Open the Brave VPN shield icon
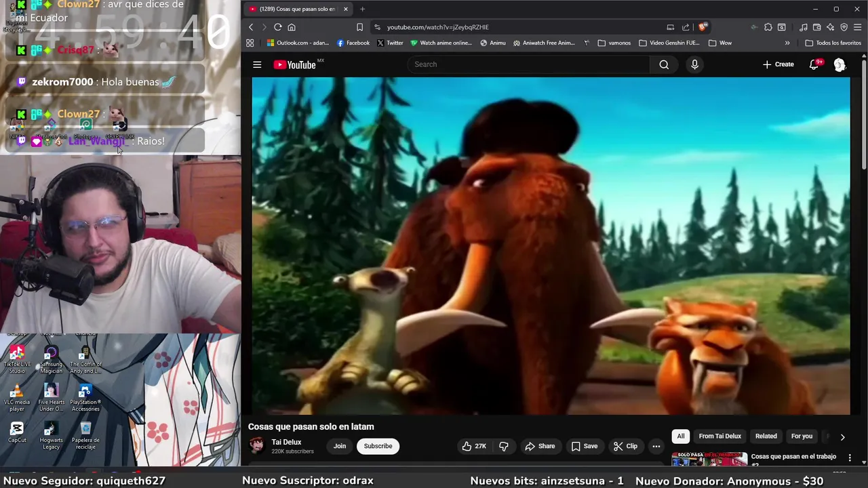Screen dimensions: 868x488 coord(844,27)
